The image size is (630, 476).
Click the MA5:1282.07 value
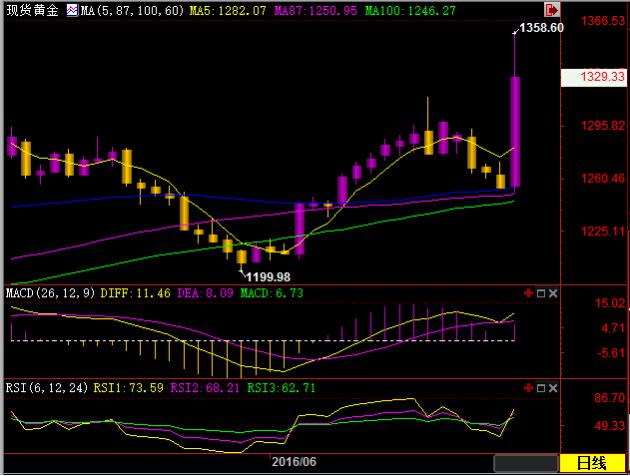228,10
